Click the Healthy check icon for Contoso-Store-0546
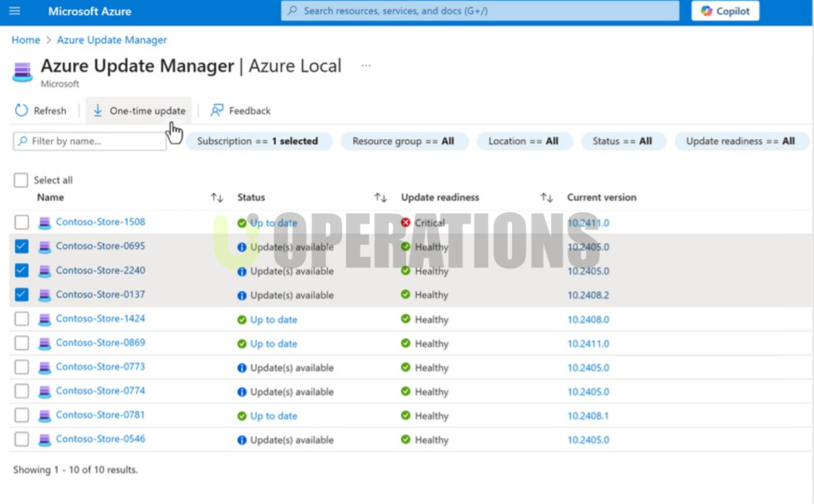The image size is (814, 504). 405,439
